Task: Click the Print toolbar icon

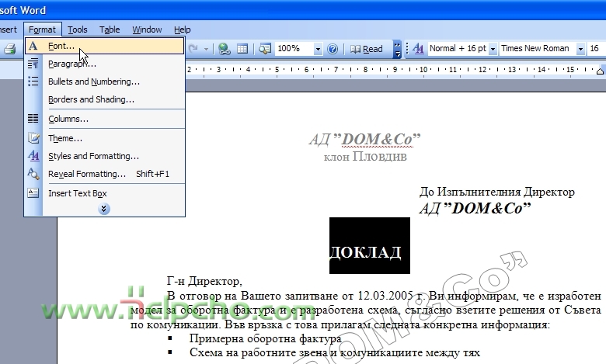Action: click(x=9, y=49)
